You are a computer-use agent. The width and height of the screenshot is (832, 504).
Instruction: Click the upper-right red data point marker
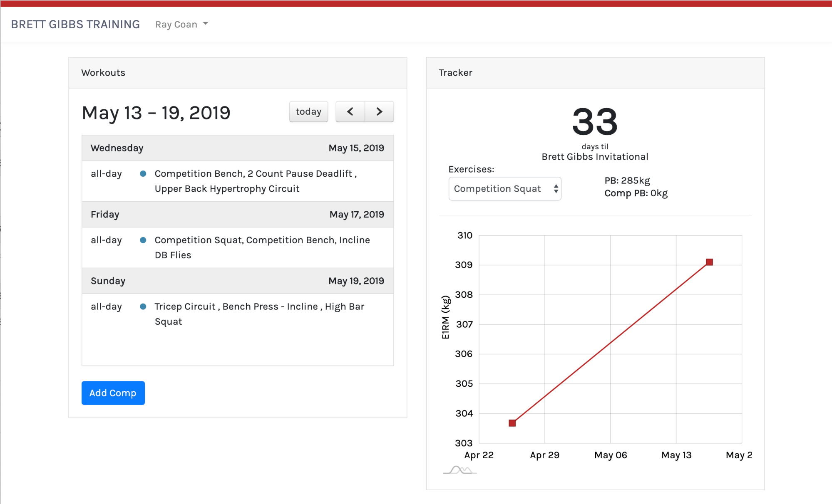[x=709, y=262]
